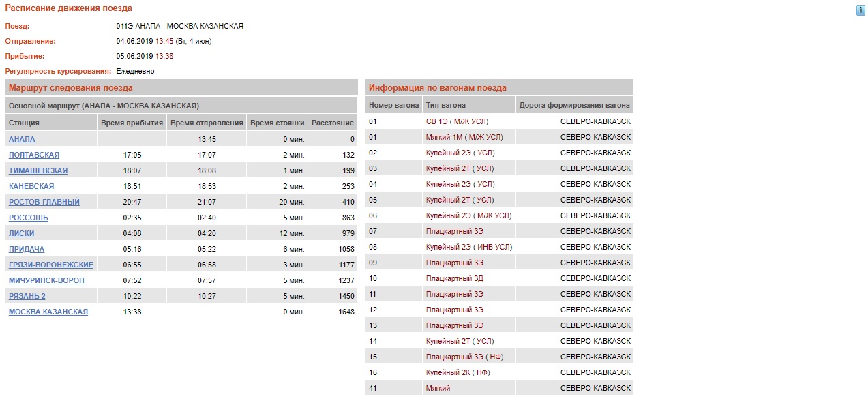Click the Мягкий type for car 41
The width and height of the screenshot is (868, 403).
(438, 388)
